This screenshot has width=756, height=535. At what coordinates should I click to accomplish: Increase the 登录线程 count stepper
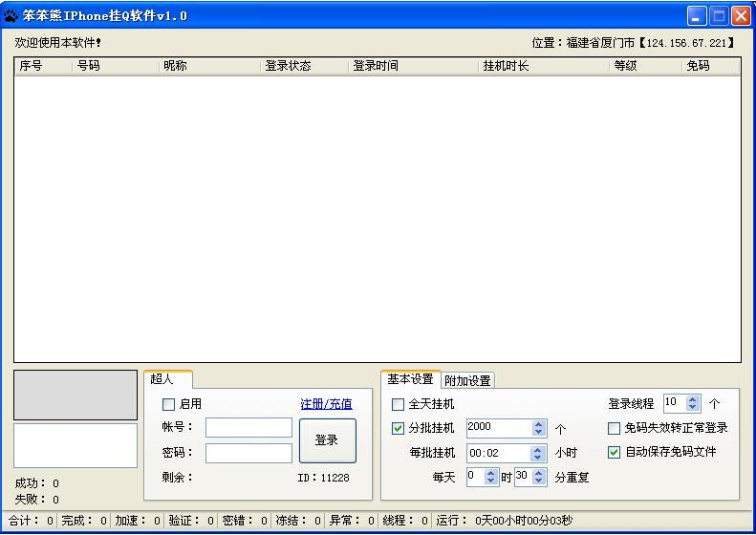point(694,399)
